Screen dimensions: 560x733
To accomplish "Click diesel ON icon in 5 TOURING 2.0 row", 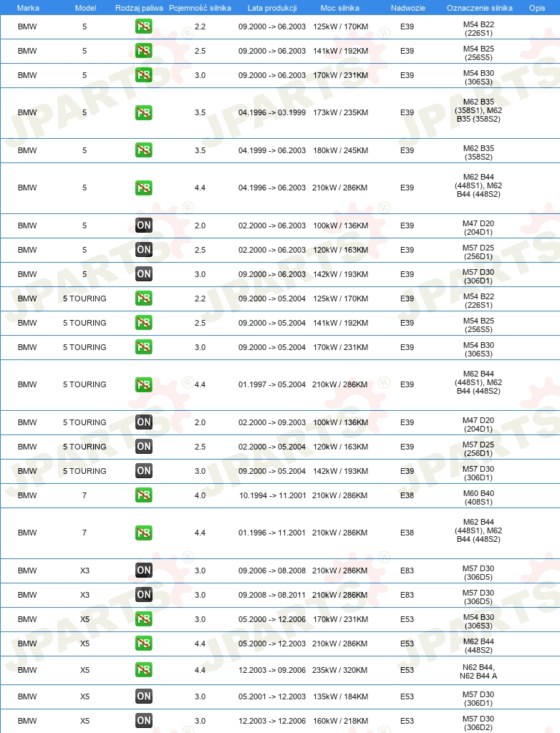I will pos(144,422).
